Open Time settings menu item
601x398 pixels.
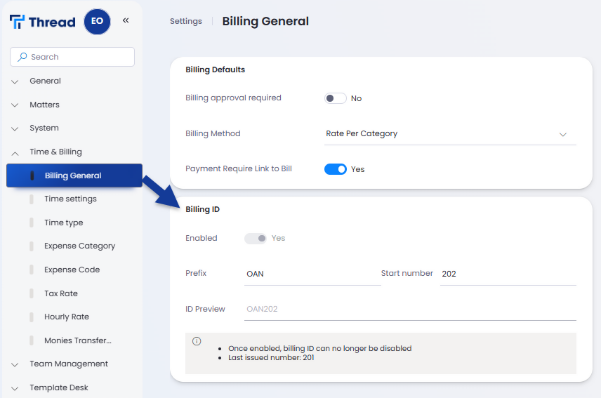(71, 199)
